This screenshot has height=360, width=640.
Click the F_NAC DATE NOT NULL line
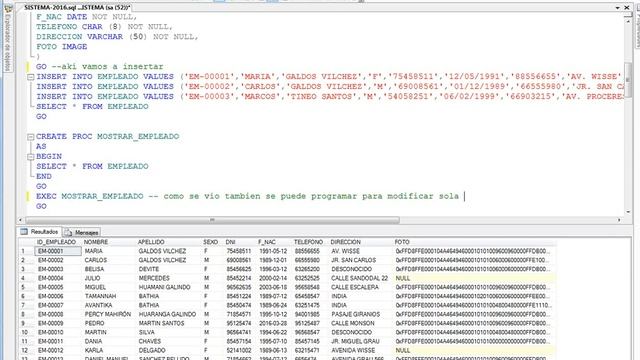pyautogui.click(x=87, y=17)
